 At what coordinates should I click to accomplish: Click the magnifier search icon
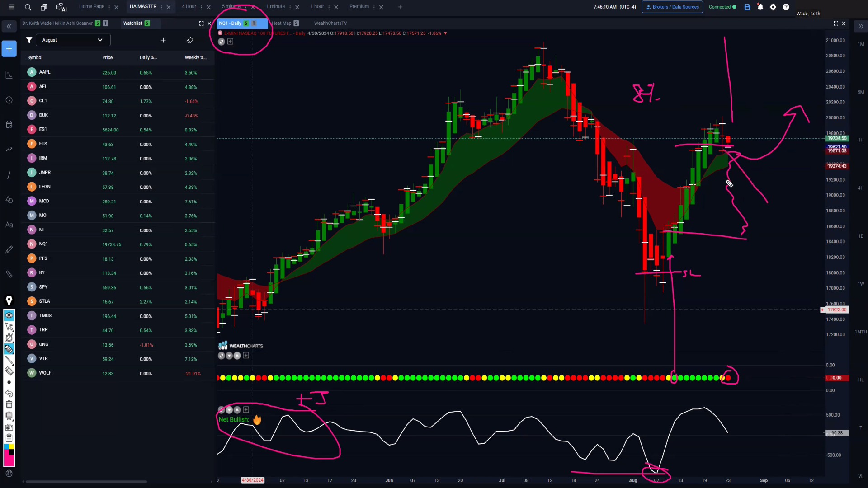tap(28, 7)
